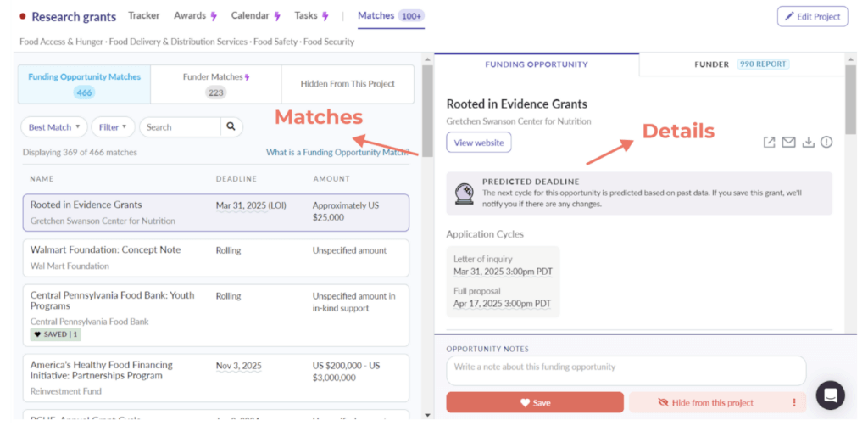Open grant in new window icon

pos(769,143)
